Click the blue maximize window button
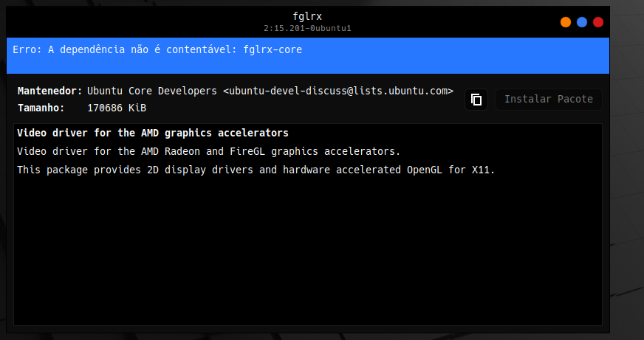 tap(582, 22)
